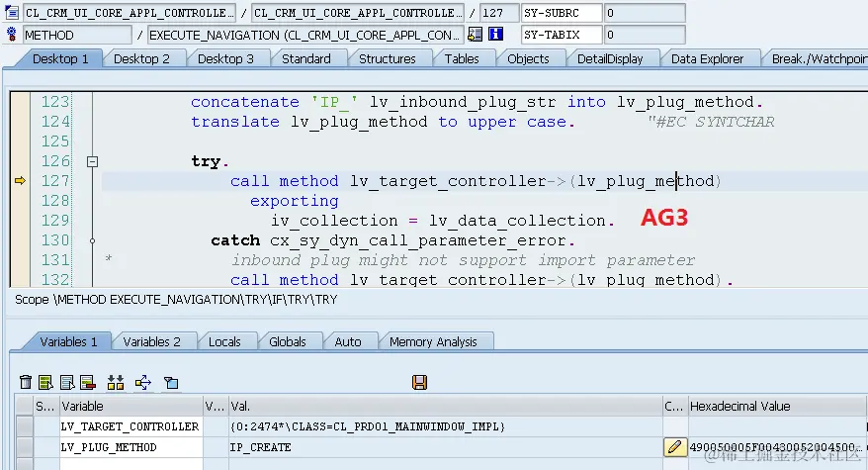Click the filter-layout icon in variables toolbar
The width and height of the screenshot is (868, 470).
click(x=171, y=382)
